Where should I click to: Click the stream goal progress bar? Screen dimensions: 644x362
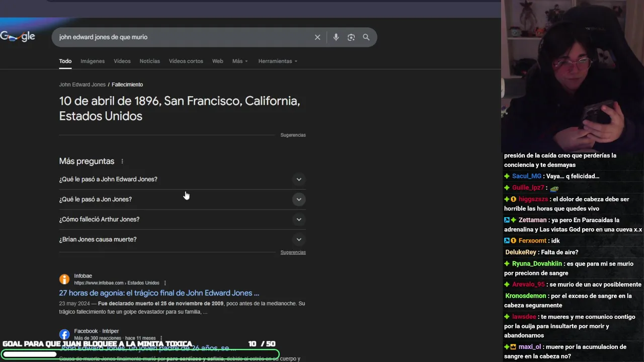click(x=140, y=354)
